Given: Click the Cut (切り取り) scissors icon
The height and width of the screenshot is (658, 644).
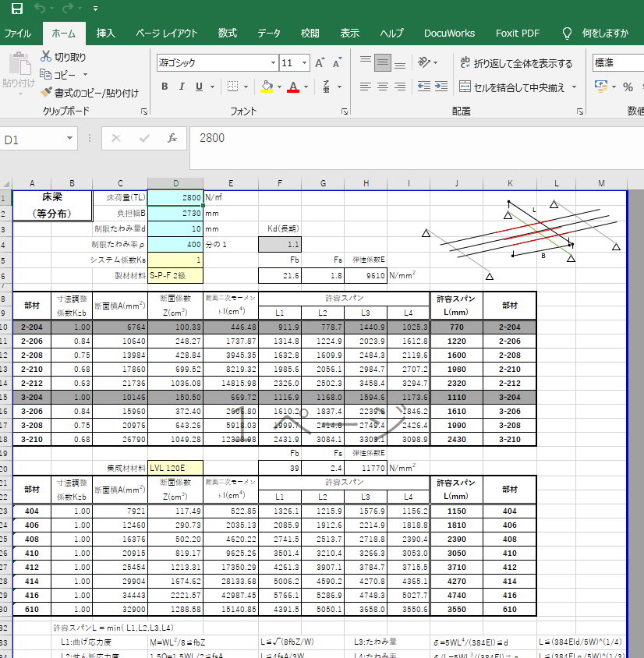Looking at the screenshot, I should pos(47,57).
